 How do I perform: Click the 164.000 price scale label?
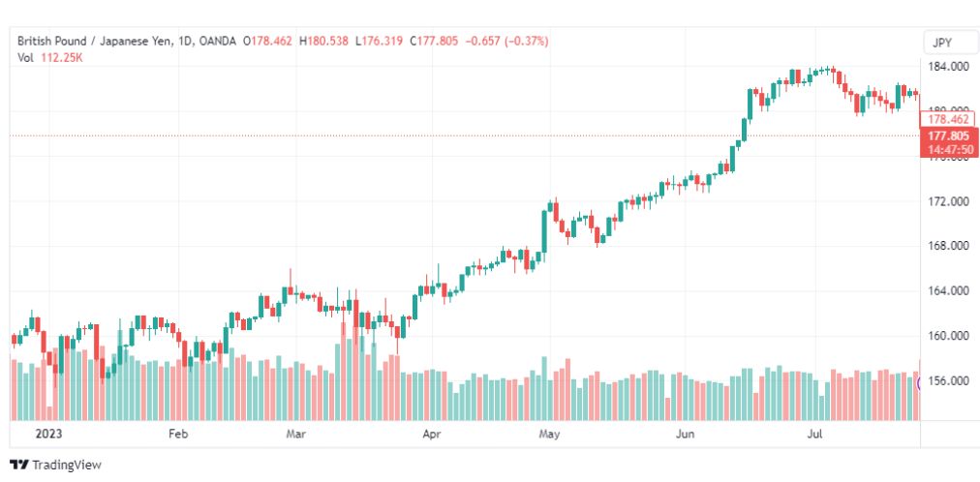point(948,291)
